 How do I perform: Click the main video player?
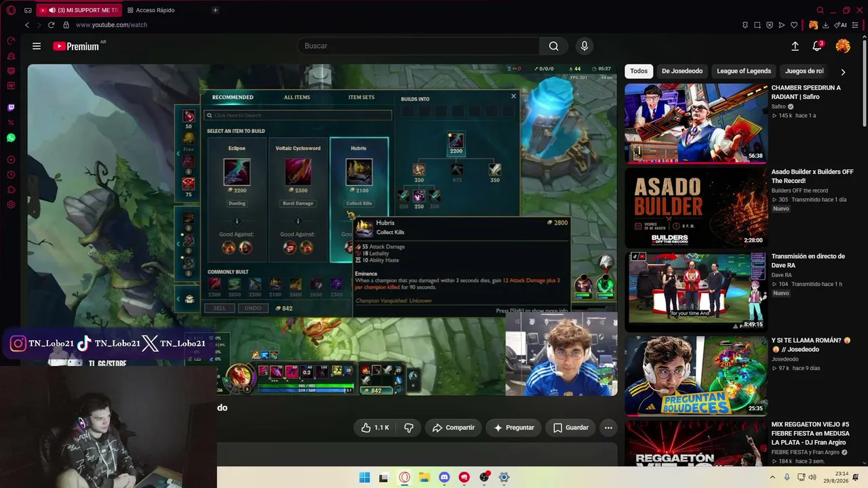[322, 230]
